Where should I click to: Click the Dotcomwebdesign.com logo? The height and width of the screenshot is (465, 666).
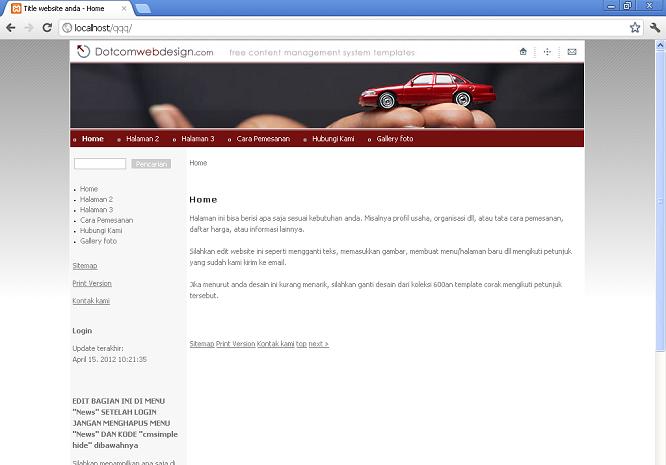coord(145,52)
